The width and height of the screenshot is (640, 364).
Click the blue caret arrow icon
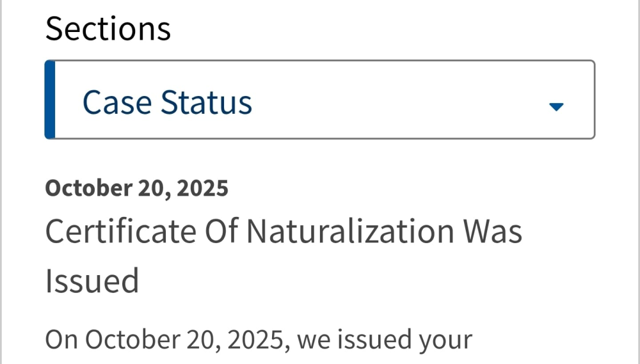click(x=556, y=107)
